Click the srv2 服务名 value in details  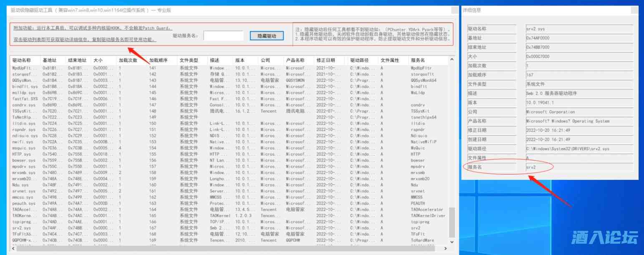coord(531,167)
